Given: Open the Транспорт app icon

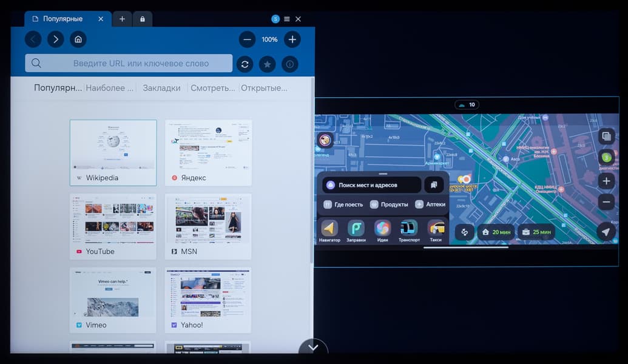Looking at the screenshot, I should tap(409, 231).
